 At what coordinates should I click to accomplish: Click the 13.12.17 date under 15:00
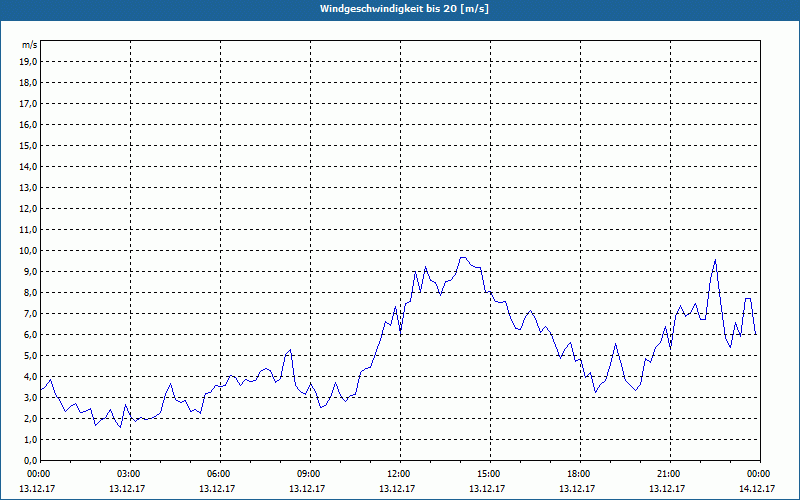pyautogui.click(x=487, y=488)
